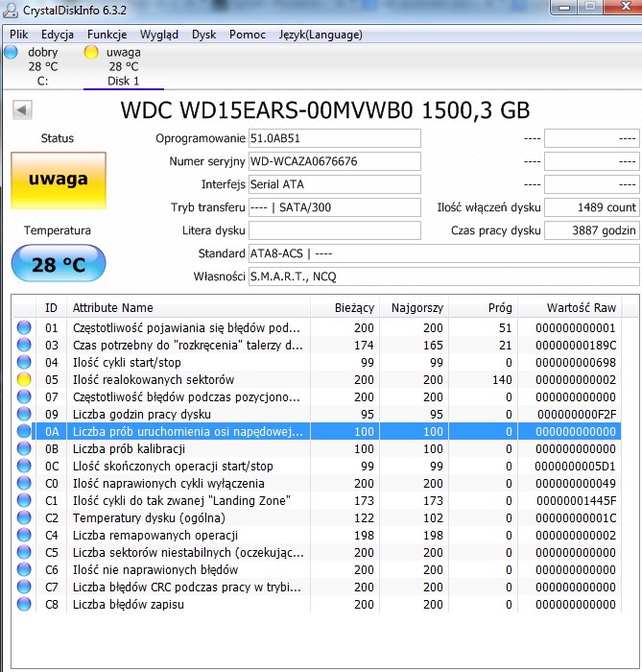Open the Wygląd menu

[x=159, y=35]
